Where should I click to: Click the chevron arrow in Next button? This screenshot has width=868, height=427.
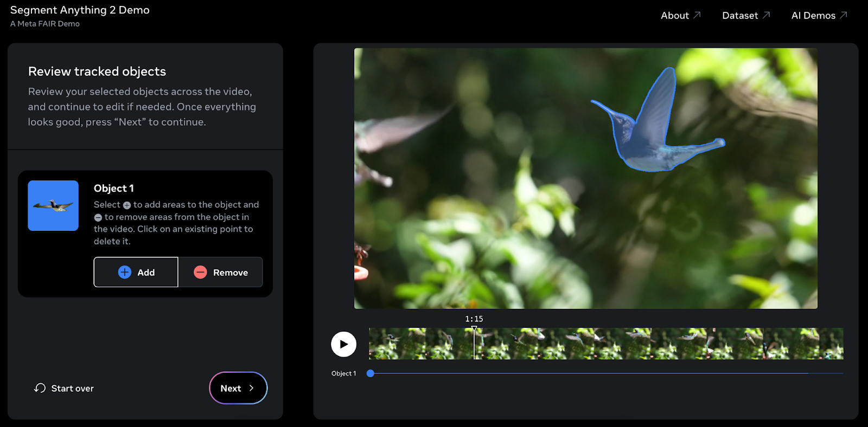click(251, 388)
